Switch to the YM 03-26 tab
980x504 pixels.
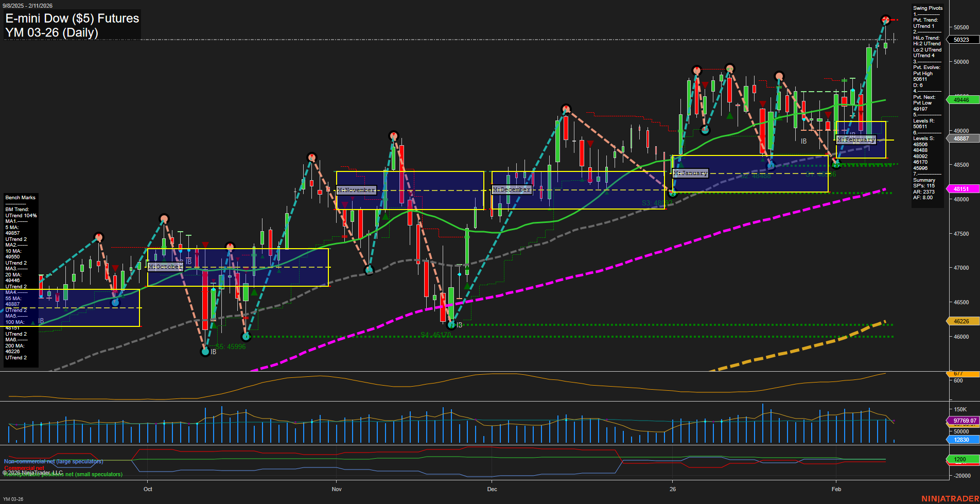(14, 499)
